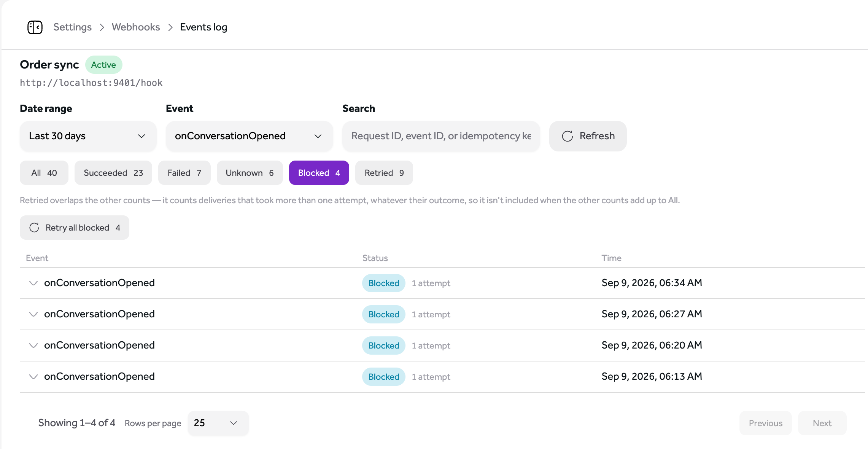Click the webhook URL http://localhost:9401/hook

91,83
